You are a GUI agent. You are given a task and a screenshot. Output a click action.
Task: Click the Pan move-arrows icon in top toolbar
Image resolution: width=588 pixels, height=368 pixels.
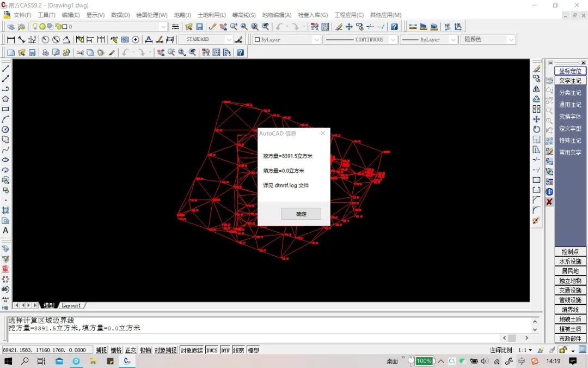(x=349, y=27)
